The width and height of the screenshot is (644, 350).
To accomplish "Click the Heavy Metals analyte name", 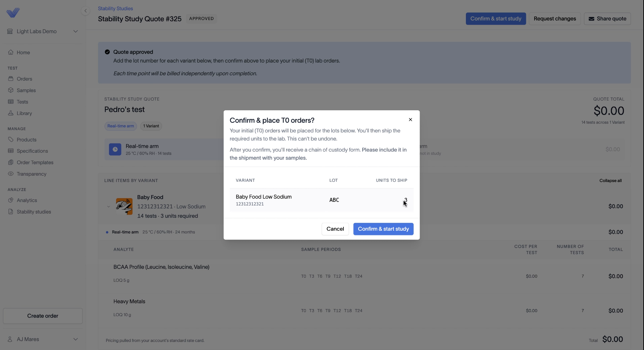I will [129, 301].
